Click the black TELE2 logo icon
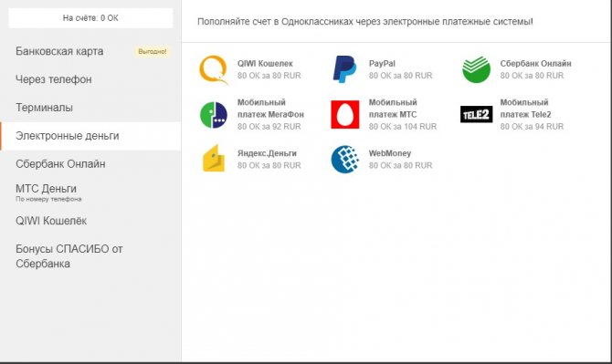The width and height of the screenshot is (612, 364). [x=476, y=114]
